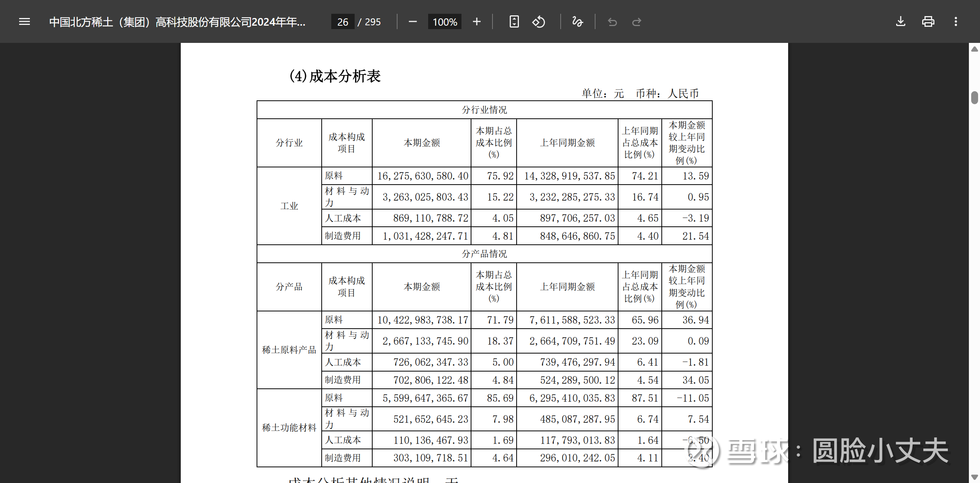This screenshot has width=980, height=483.
Task: Click the zoom out minus icon
Action: (x=412, y=22)
